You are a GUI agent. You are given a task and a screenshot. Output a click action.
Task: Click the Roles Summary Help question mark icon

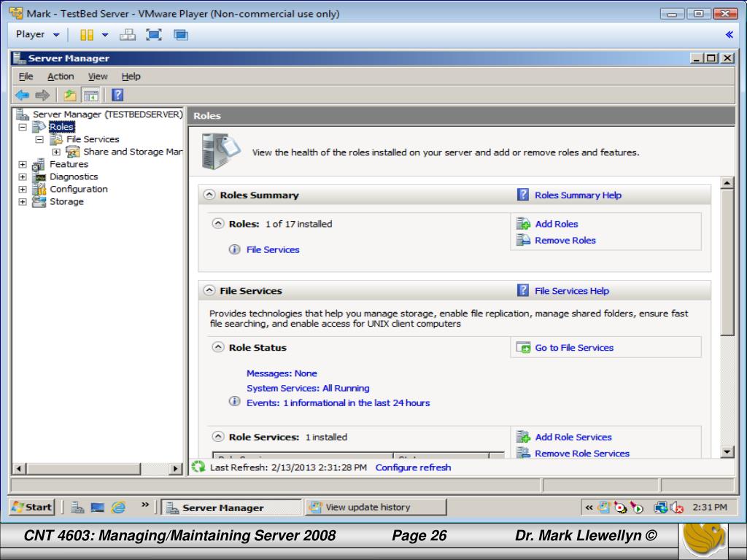(522, 195)
